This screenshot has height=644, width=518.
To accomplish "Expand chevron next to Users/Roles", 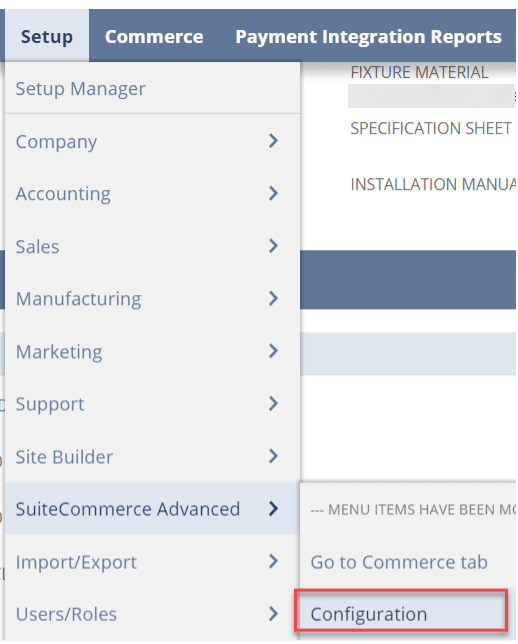I will pos(273,614).
